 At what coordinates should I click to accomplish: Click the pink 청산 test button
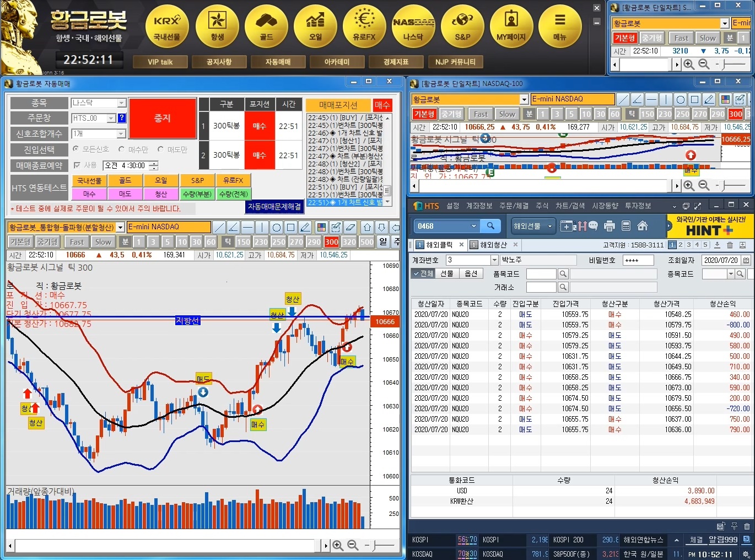tap(161, 194)
